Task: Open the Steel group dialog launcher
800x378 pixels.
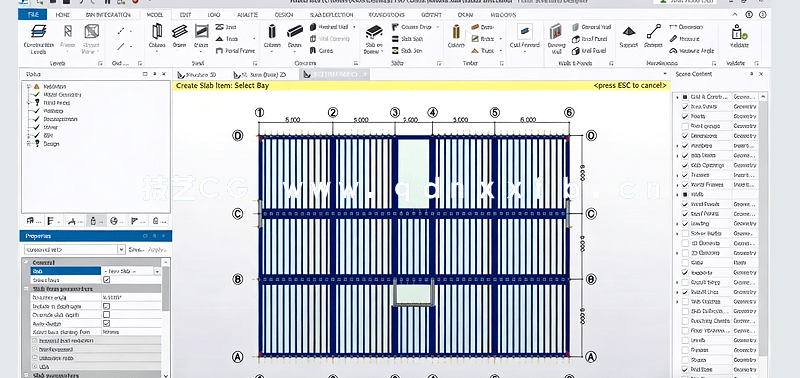Action: pyautogui.click(x=255, y=64)
